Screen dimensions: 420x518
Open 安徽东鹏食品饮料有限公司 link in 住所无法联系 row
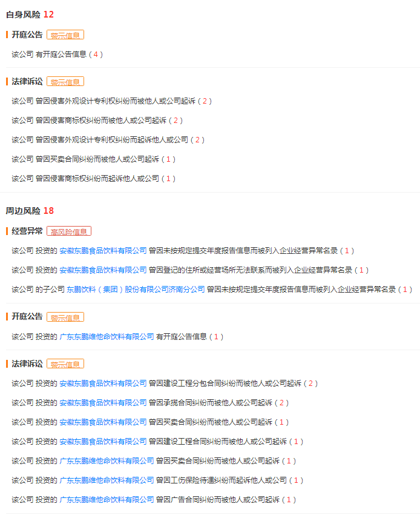coord(103,270)
